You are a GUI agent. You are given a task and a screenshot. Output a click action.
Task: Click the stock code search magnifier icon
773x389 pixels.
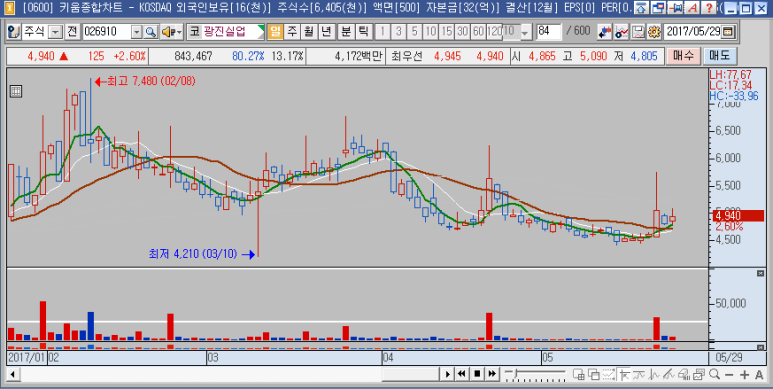point(150,32)
